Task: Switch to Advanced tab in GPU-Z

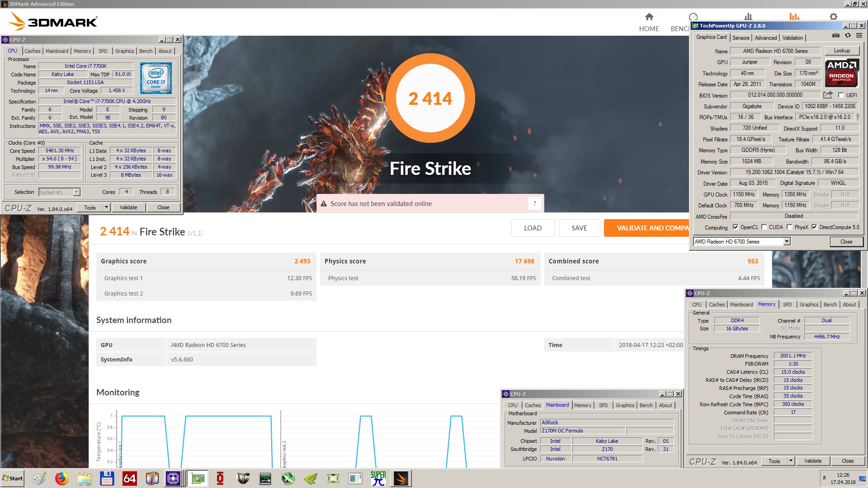Action: 765,38
